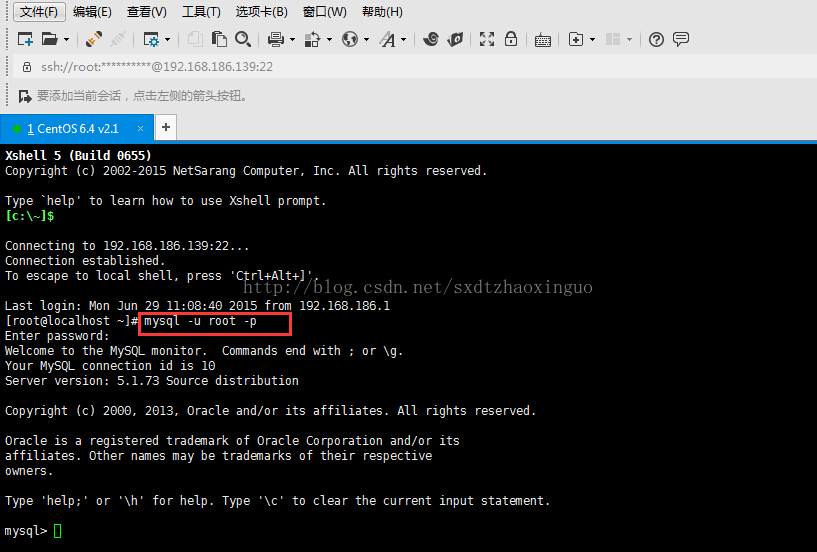Expand the file transfer dropdown arrow
817x552 pixels.
point(329,39)
